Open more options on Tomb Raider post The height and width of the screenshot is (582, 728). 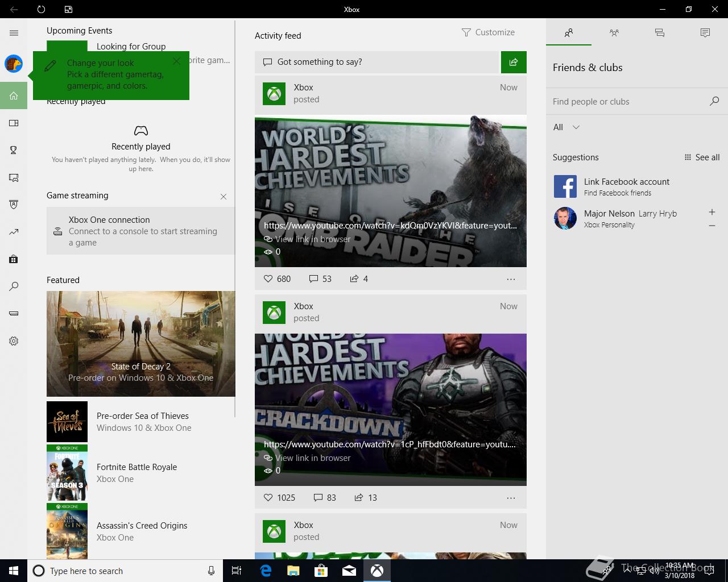(511, 279)
